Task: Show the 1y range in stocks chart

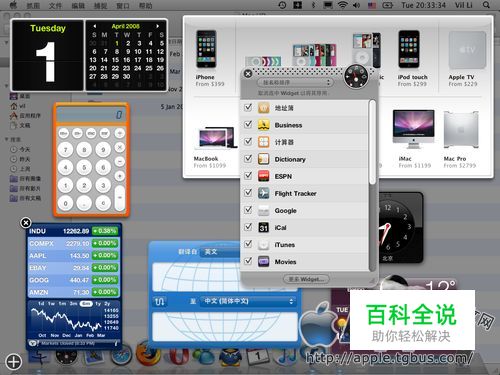Action: click(x=98, y=304)
